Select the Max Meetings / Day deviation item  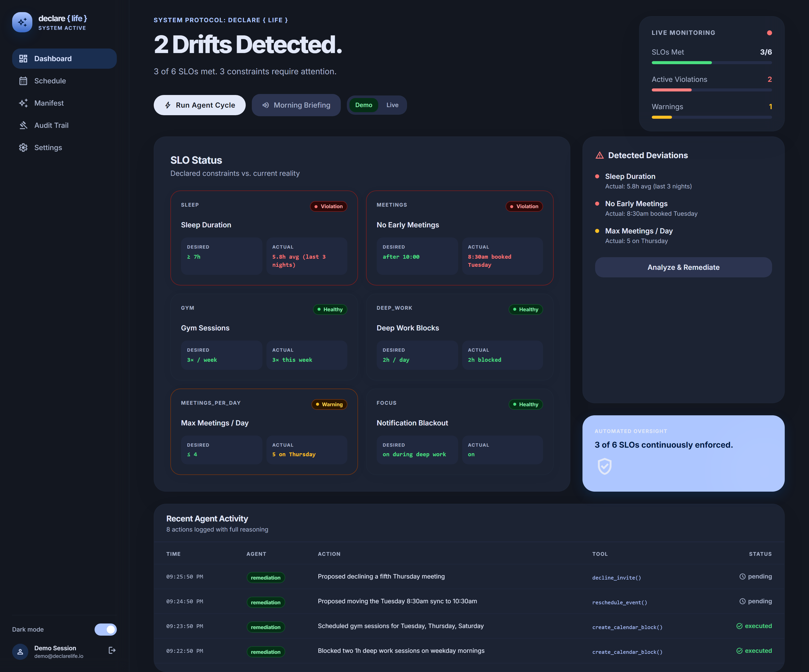pos(683,235)
